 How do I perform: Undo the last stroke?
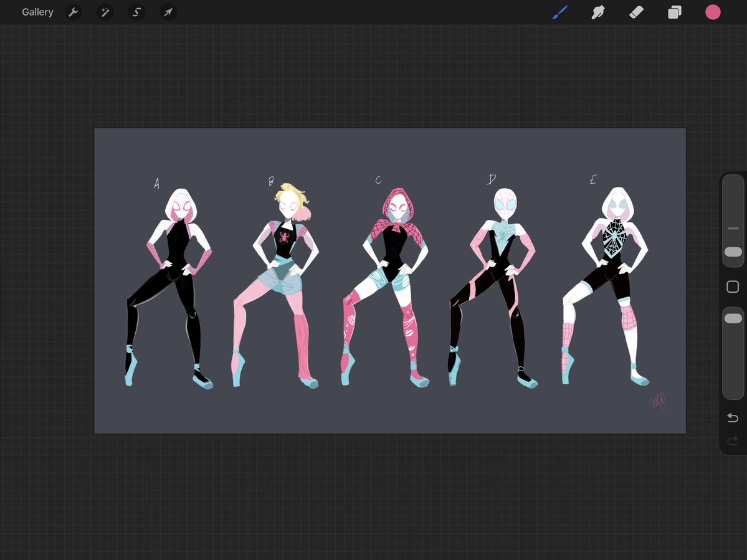pos(733,417)
